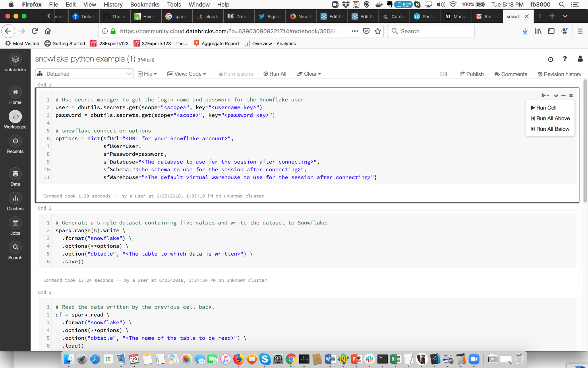The height and width of the screenshot is (368, 588).
Task: Minimize the Cmd 1 notebook cell
Action: point(563,95)
